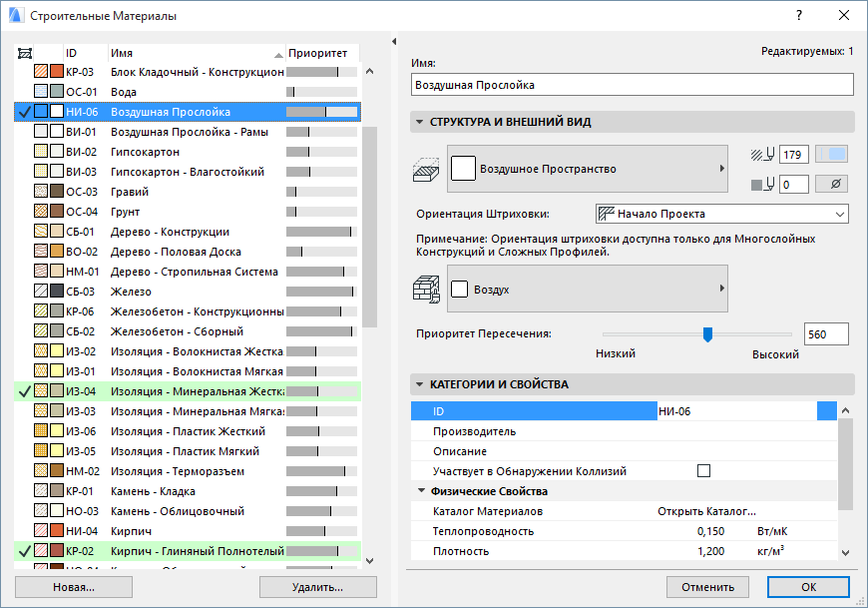Click the fill icon of ИЗ-06 Пластик Жесткий
The height and width of the screenshot is (608, 868).
[x=41, y=431]
